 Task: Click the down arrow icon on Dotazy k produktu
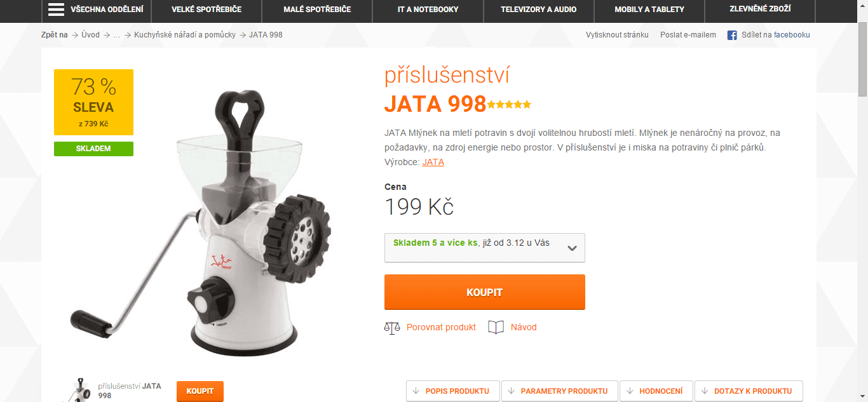click(705, 391)
